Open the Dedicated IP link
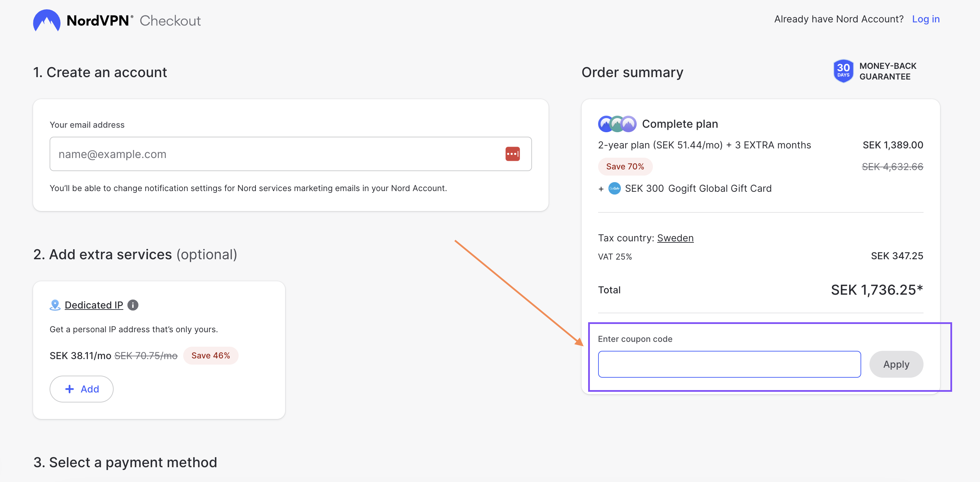Screen dimensions: 980x482 [x=94, y=305]
